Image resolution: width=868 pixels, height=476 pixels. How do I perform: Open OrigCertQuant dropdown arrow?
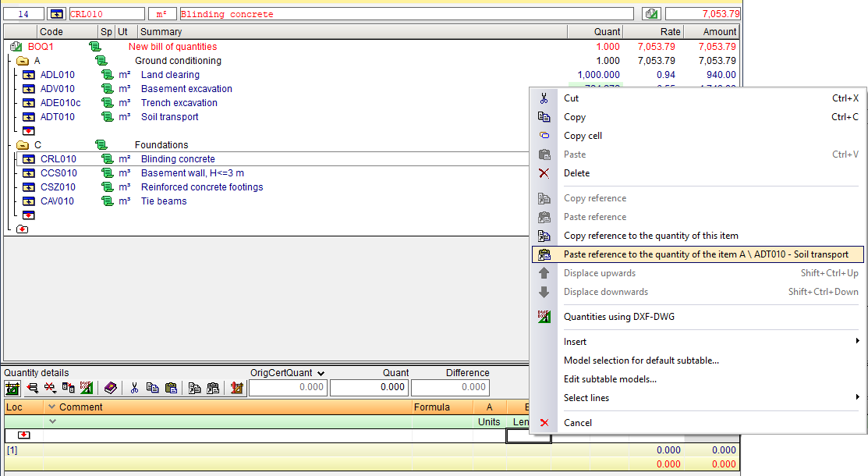(321, 374)
